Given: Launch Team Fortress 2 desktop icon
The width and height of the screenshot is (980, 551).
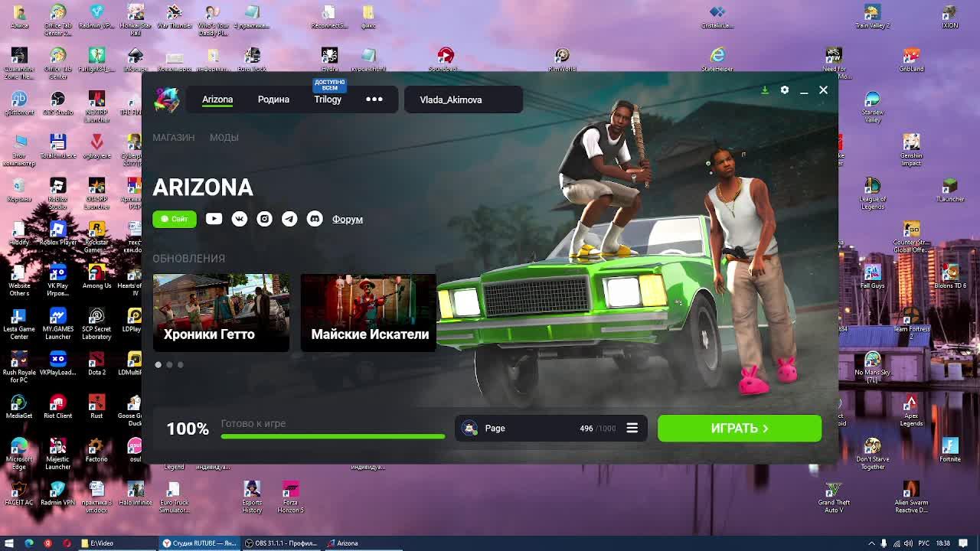Looking at the screenshot, I should 911,324.
